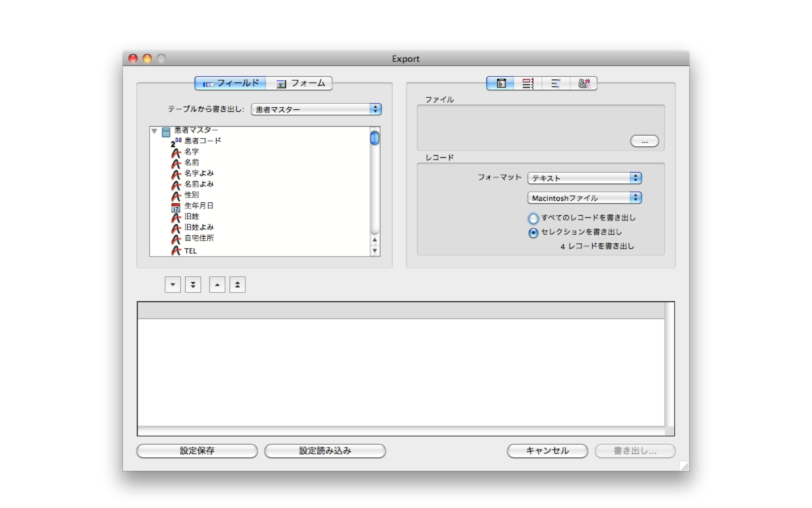
Task: Select セレクションを書き出し radio button
Action: pyautogui.click(x=533, y=233)
